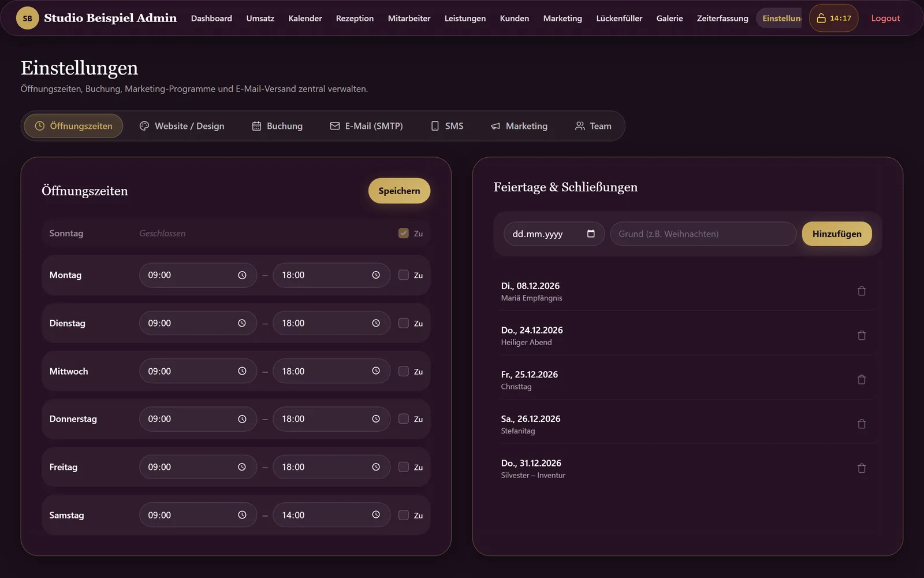This screenshot has width=924, height=578.
Task: Uncheck the Sonntag Zu checkbox
Action: pos(403,234)
